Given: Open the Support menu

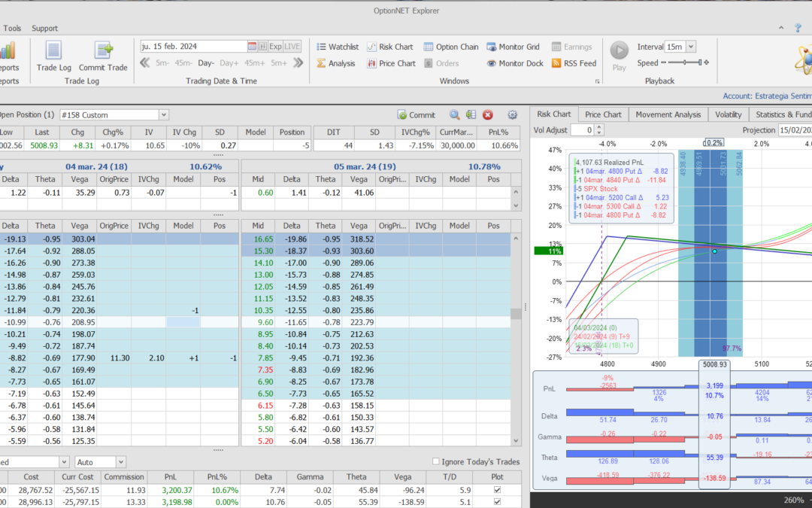Looking at the screenshot, I should click(x=44, y=29).
